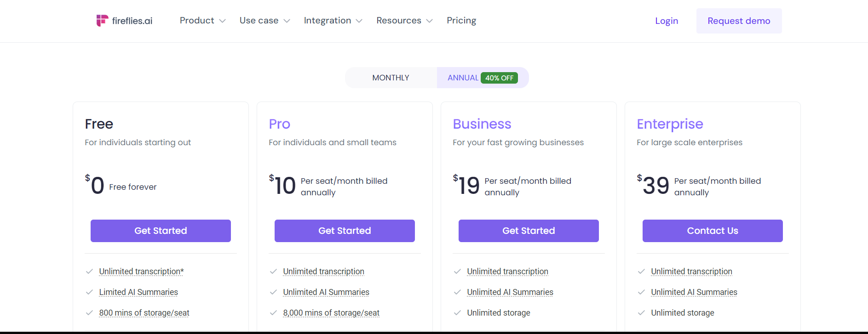Click checkmark icon next to Limited AI Summaries
The width and height of the screenshot is (868, 334).
coord(90,292)
